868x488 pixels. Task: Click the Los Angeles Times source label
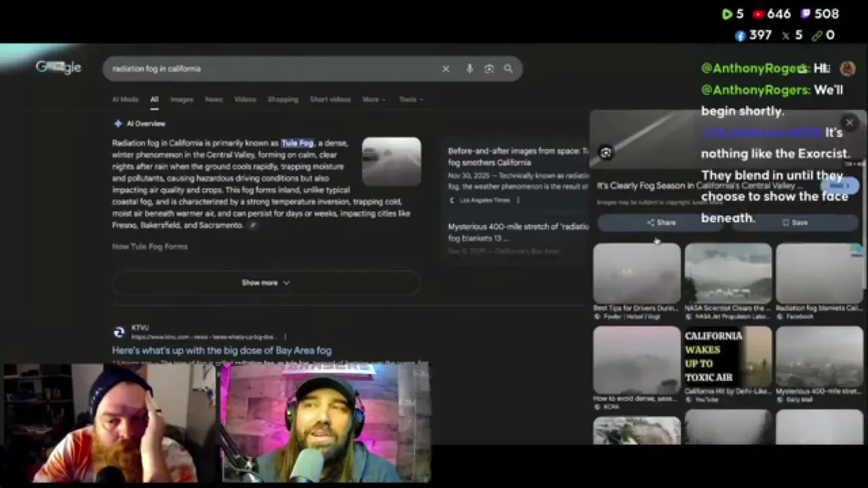click(484, 201)
